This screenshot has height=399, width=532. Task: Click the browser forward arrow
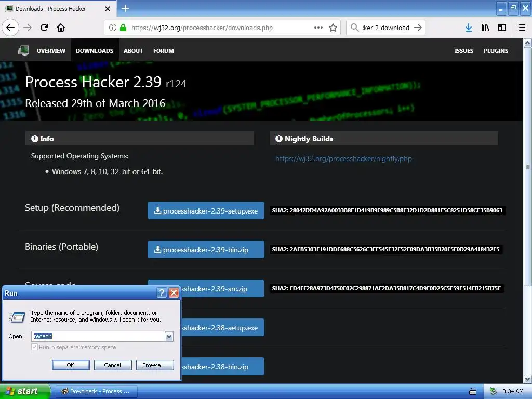coord(28,28)
